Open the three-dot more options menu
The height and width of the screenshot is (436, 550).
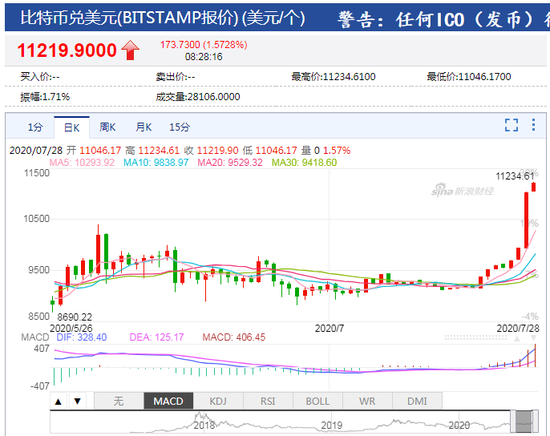click(533, 125)
